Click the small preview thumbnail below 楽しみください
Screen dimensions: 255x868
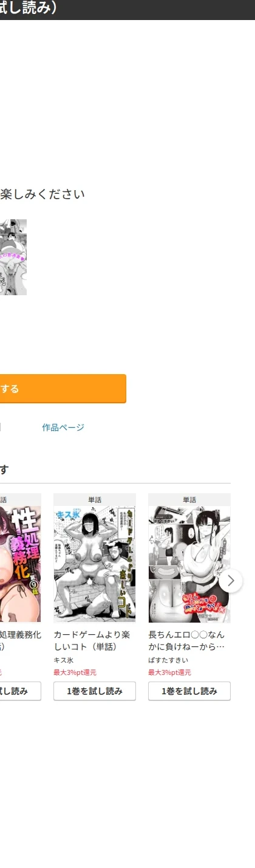(x=13, y=257)
